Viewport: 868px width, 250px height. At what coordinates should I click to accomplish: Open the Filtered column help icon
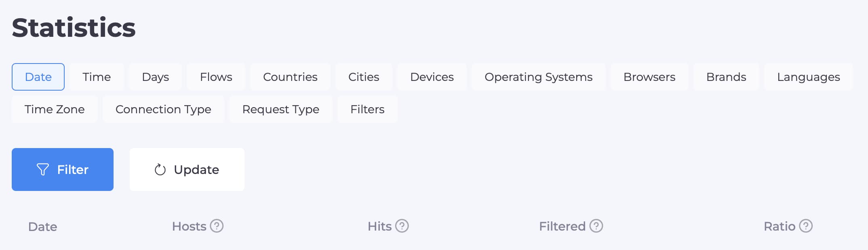click(596, 226)
